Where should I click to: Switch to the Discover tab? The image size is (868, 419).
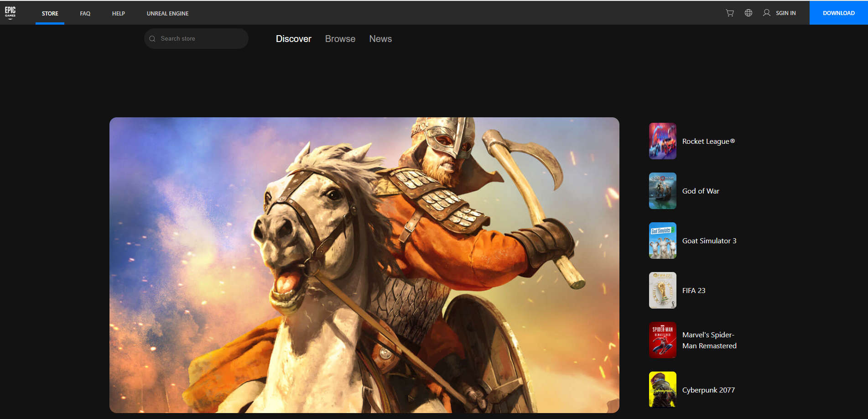[x=293, y=39]
